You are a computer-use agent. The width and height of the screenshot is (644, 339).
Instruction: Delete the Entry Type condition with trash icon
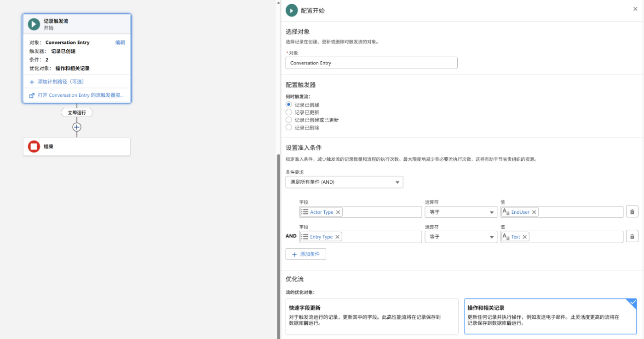632,237
